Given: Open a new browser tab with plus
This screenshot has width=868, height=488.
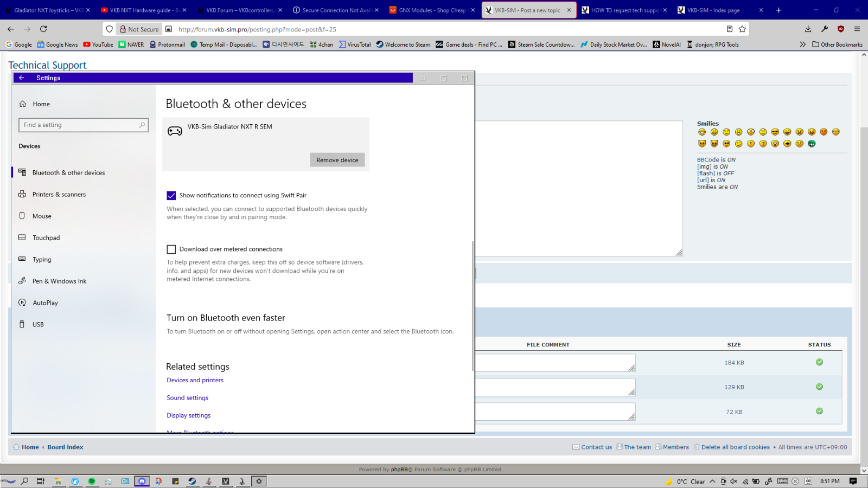Looking at the screenshot, I should 778,10.
